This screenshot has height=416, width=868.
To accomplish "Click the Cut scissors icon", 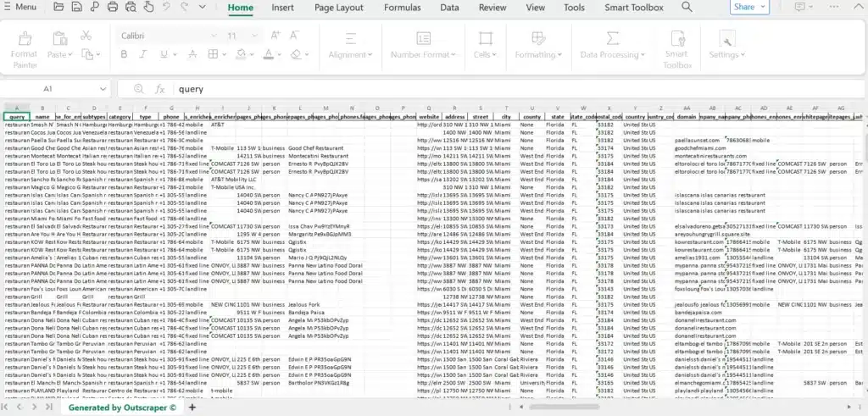I will point(86,36).
